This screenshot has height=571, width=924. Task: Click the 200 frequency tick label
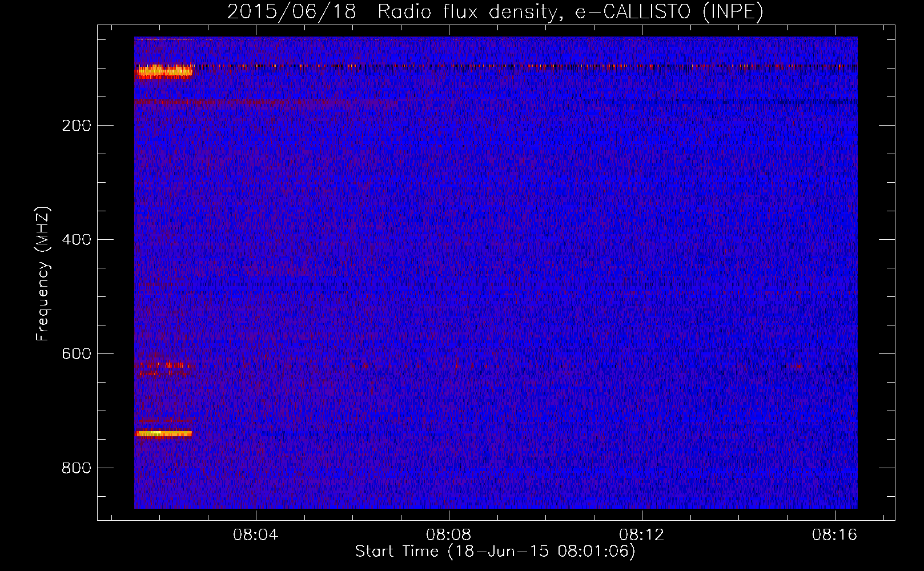click(x=77, y=126)
